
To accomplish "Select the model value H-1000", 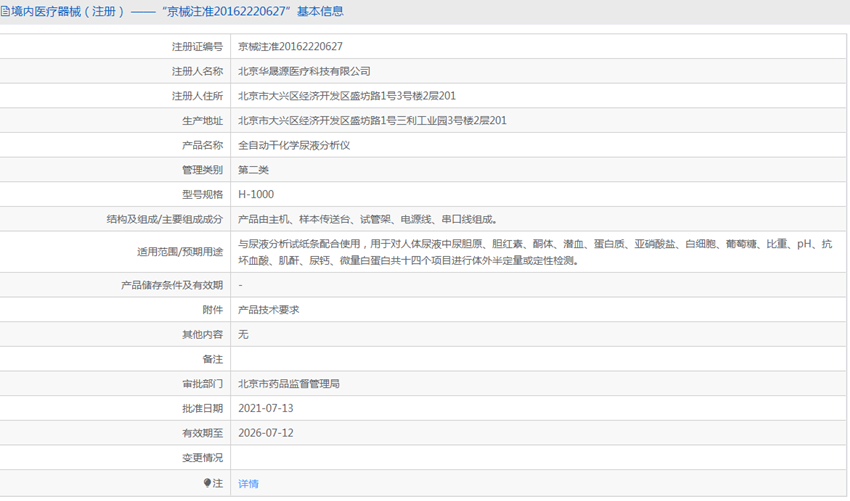I will click(x=256, y=194).
